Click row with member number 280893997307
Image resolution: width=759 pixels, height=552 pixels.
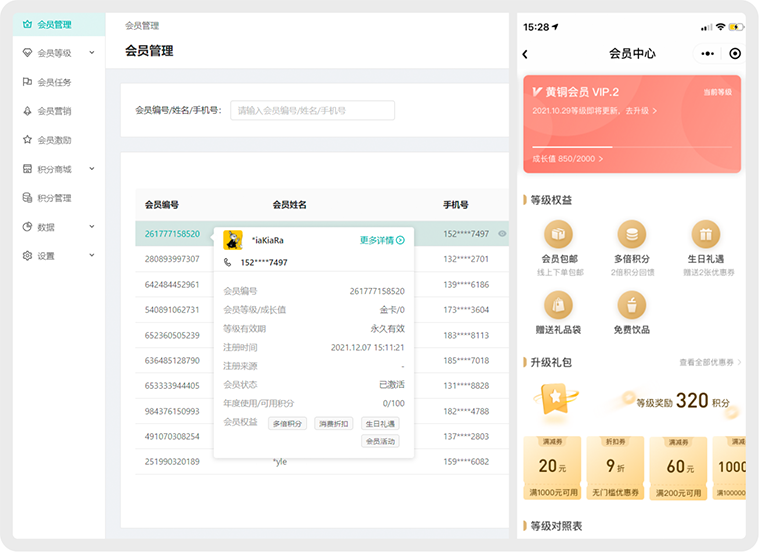tap(322, 259)
